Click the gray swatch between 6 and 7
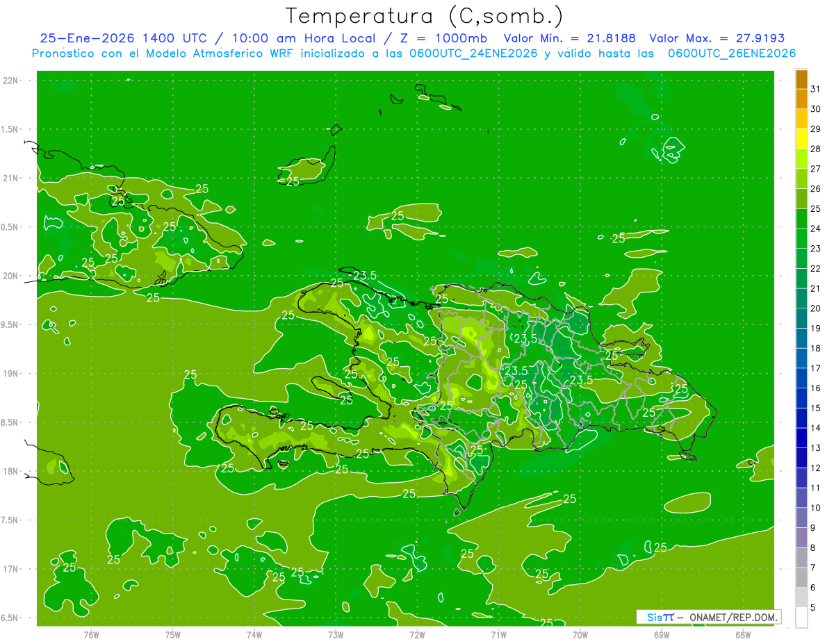 (801, 577)
